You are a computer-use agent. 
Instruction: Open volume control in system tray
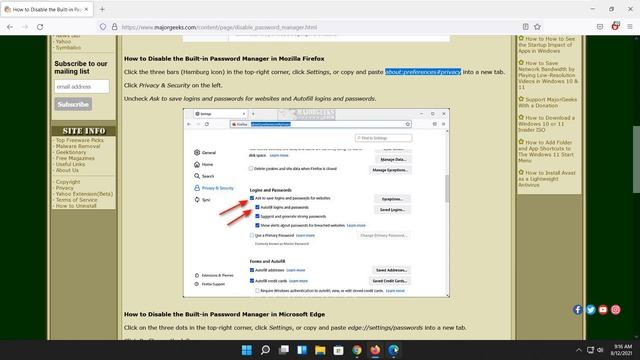pyautogui.click(x=600, y=350)
